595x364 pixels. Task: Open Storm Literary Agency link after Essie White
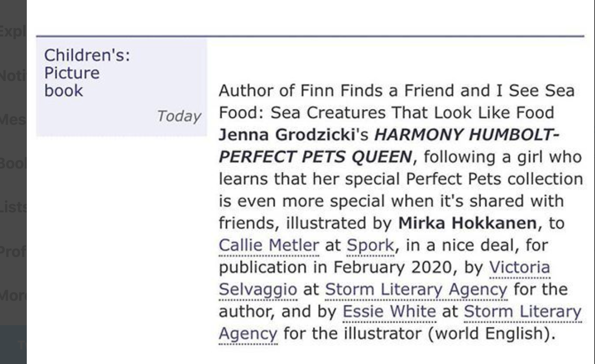[x=523, y=311]
